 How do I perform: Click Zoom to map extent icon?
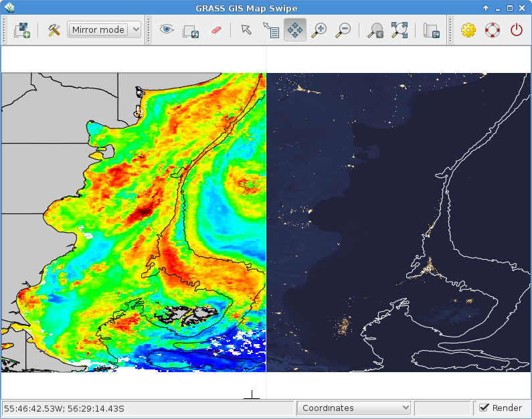375,30
